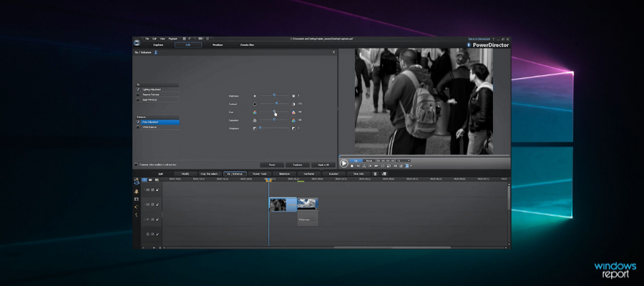Open the Playback menu

coord(173,39)
